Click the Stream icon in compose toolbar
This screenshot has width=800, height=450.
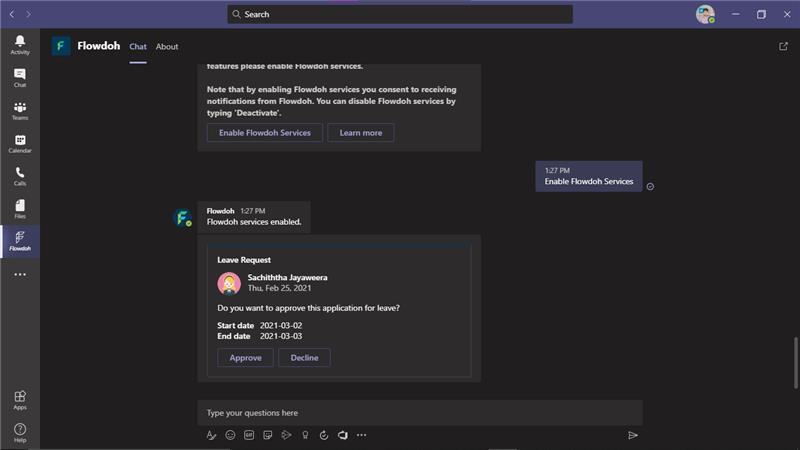coord(286,435)
